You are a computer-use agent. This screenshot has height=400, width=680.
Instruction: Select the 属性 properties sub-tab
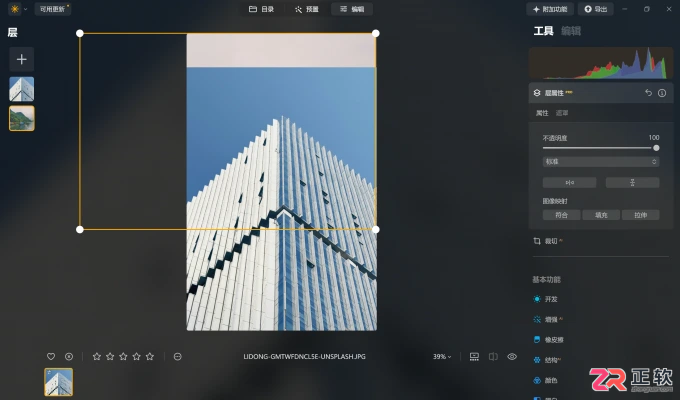[x=542, y=113]
